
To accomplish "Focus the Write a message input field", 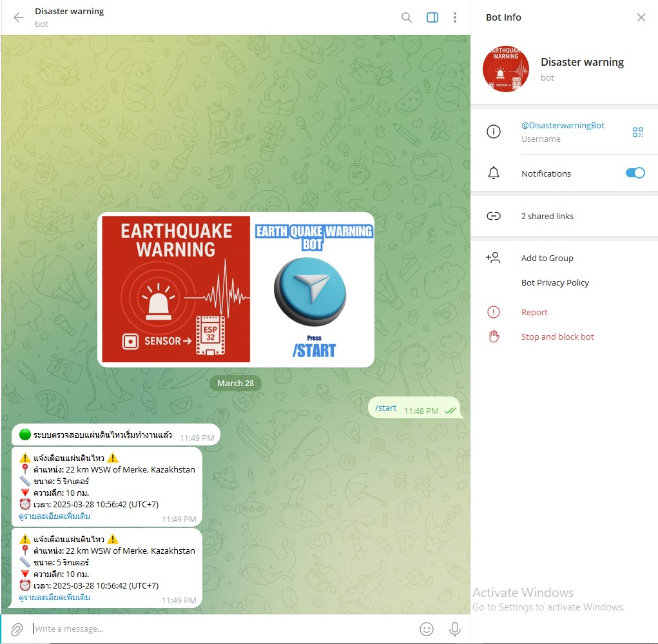I will pyautogui.click(x=219, y=629).
